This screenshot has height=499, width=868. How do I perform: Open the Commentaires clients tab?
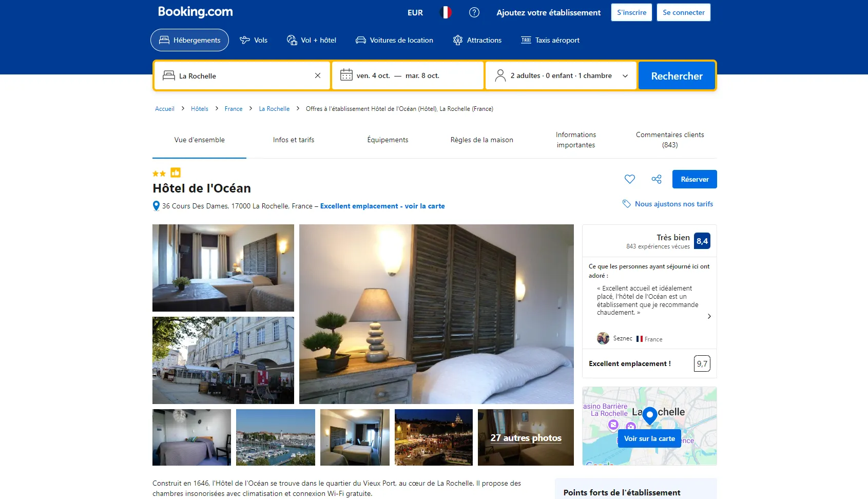(x=670, y=140)
